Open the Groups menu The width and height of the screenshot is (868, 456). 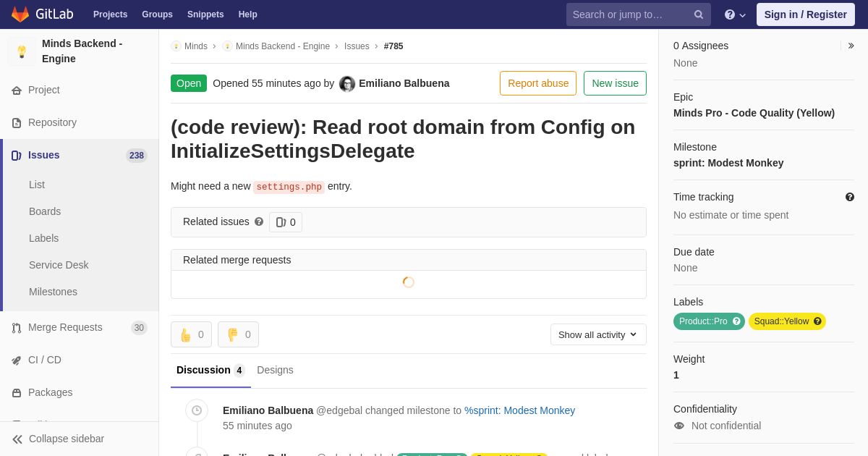pos(157,14)
